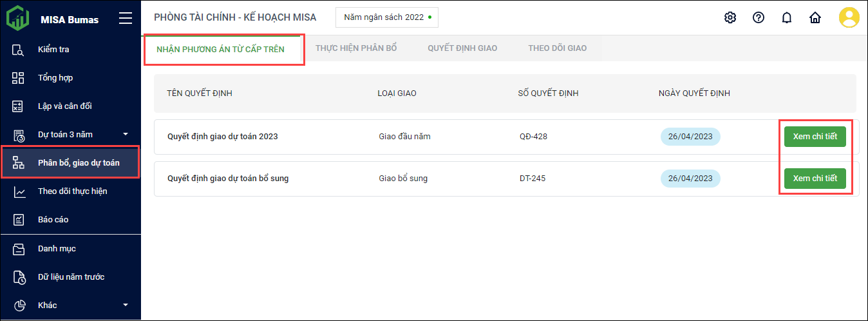This screenshot has height=321, width=868.
Task: Select Theo dõi thực hiện in sidebar
Action: 72,191
